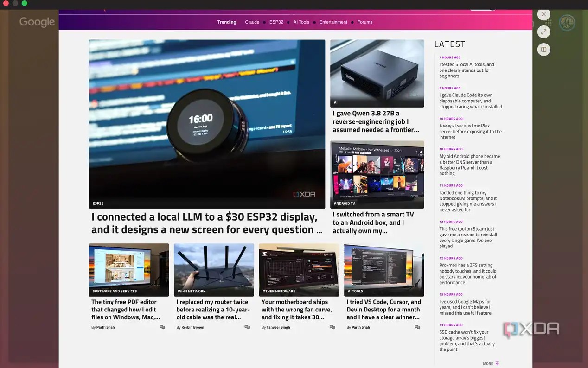The width and height of the screenshot is (588, 368).
Task: Open the Entertainment nav item
Action: pyautogui.click(x=333, y=22)
